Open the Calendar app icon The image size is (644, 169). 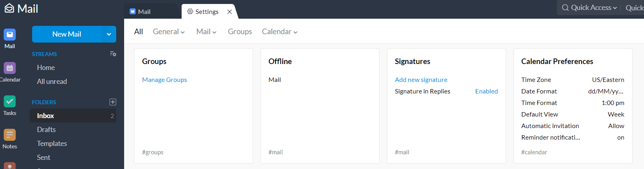click(10, 68)
